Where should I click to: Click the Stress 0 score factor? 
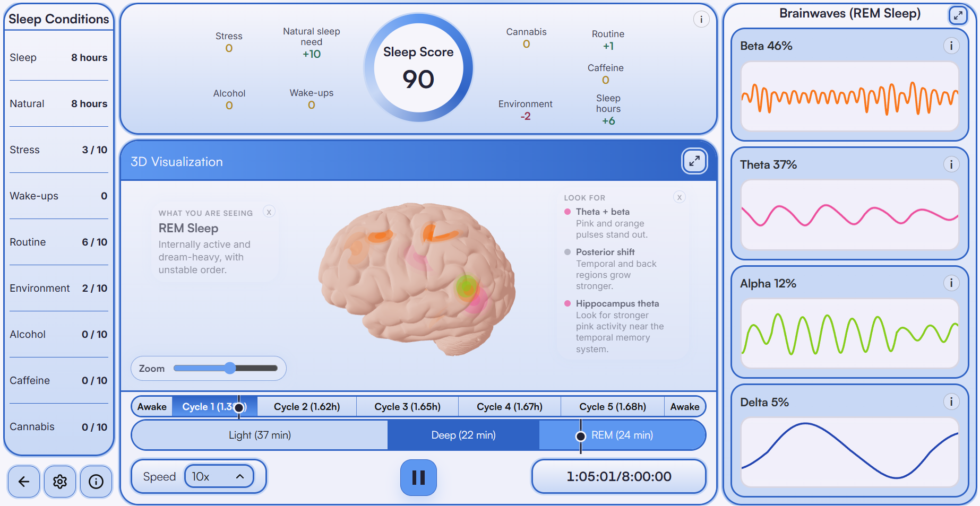229,42
